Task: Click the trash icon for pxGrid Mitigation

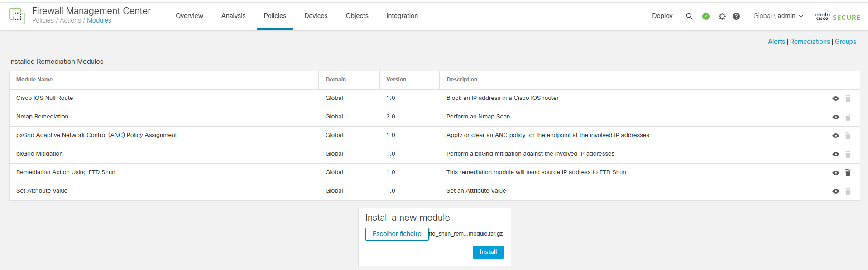Action: tap(848, 154)
